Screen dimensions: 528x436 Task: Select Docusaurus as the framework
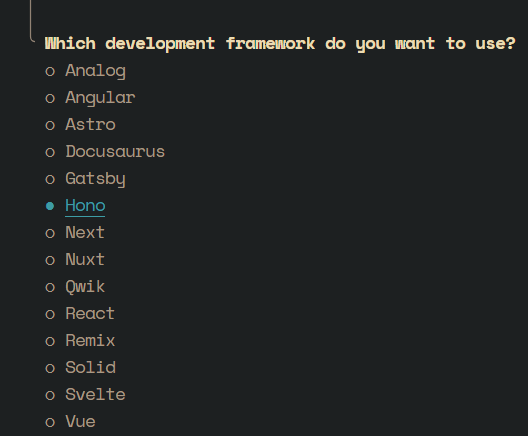pyautogui.click(x=115, y=152)
